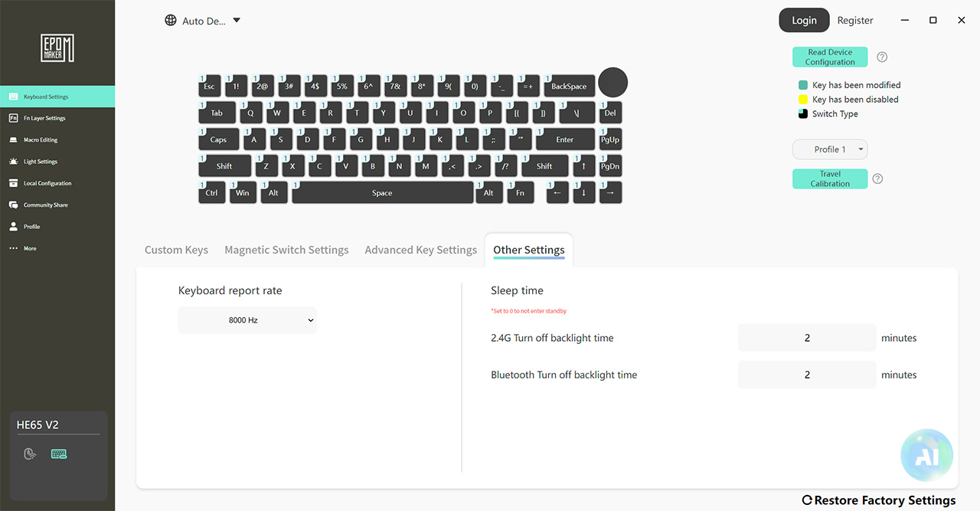This screenshot has height=511, width=980.
Task: Select the keyboard device icon under HE65 V2
Action: pos(59,454)
